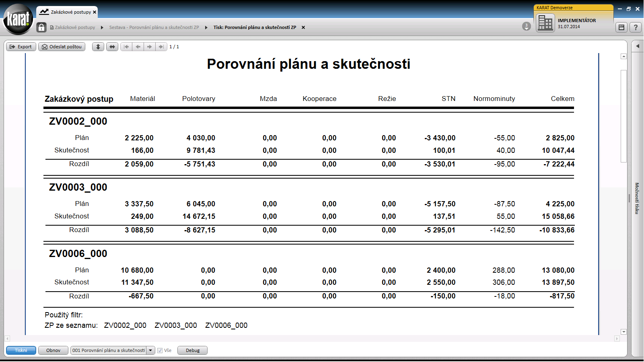Click the Normominuty column header

494,99
